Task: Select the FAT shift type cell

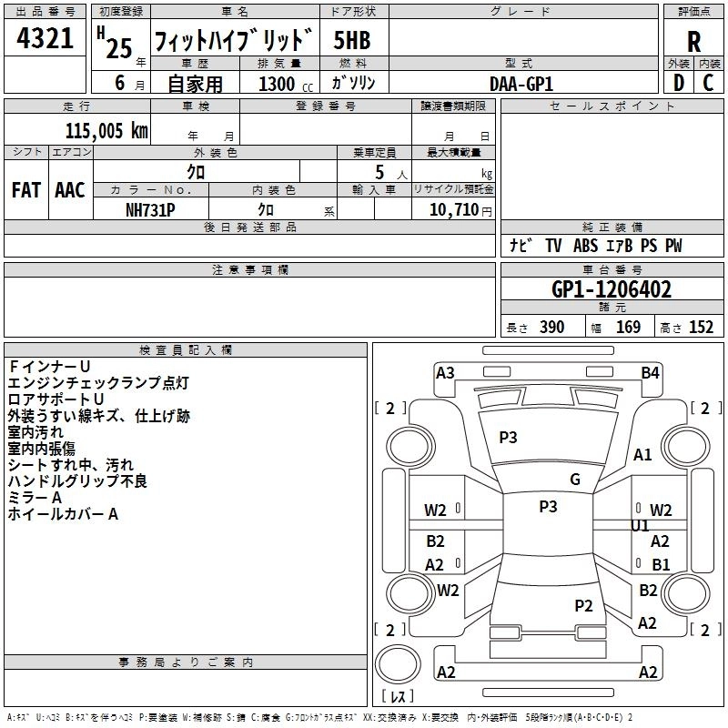Action: point(25,190)
